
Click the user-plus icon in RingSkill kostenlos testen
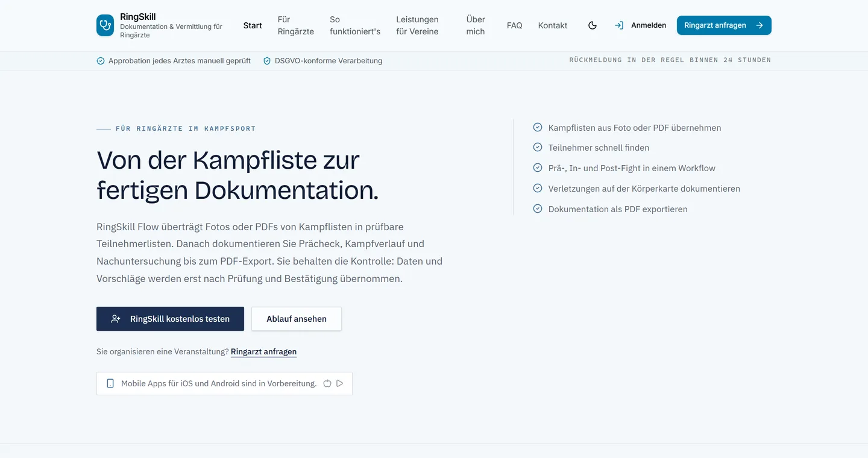pyautogui.click(x=116, y=319)
